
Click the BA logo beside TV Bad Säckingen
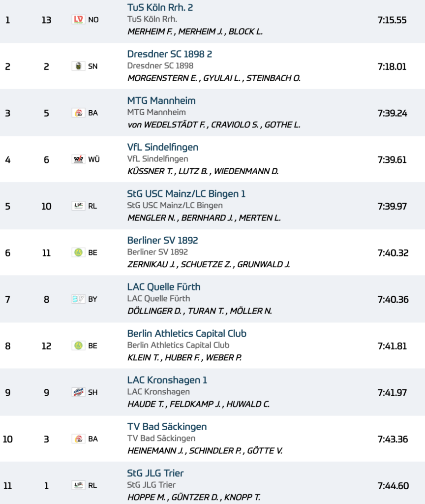78,439
